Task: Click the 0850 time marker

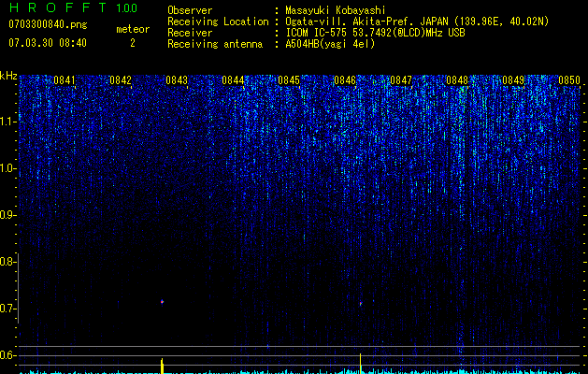Action: (x=569, y=80)
